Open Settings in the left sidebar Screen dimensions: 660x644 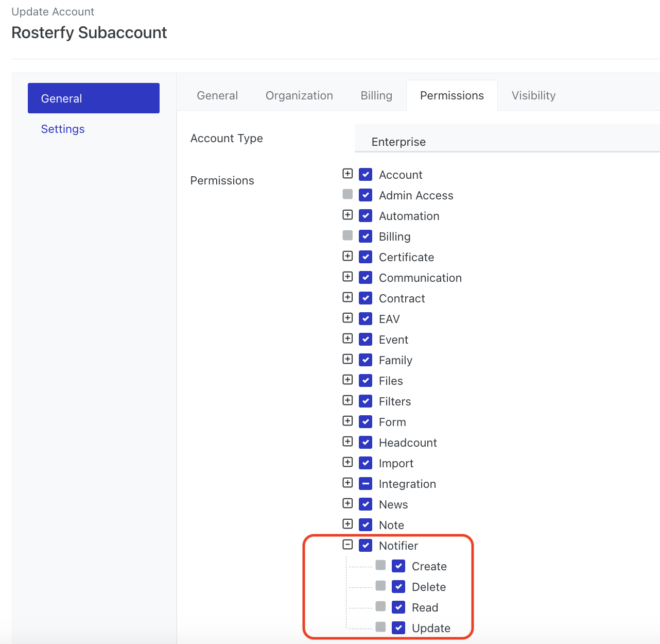click(63, 129)
